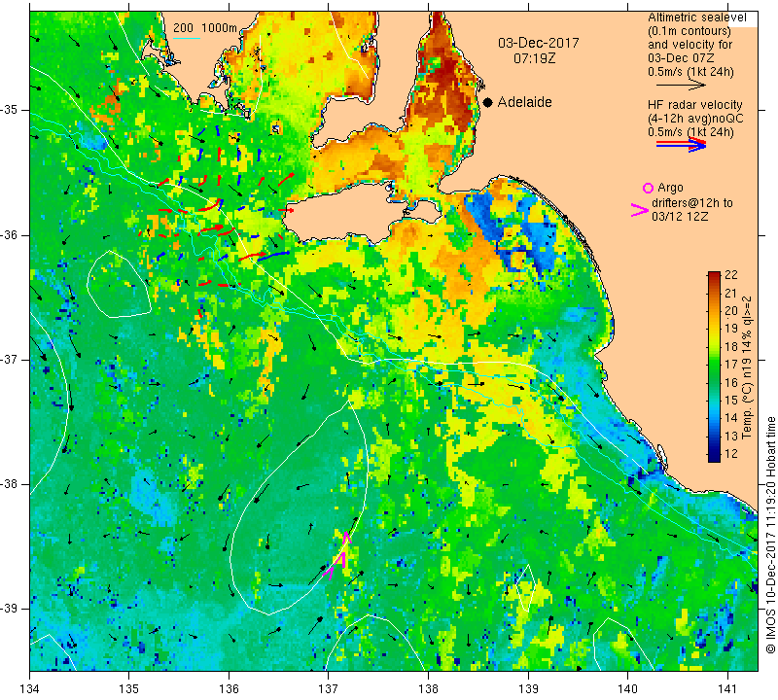The height and width of the screenshot is (700, 778).
Task: Click the Altimetric sealevel legend title
Action: (696, 17)
